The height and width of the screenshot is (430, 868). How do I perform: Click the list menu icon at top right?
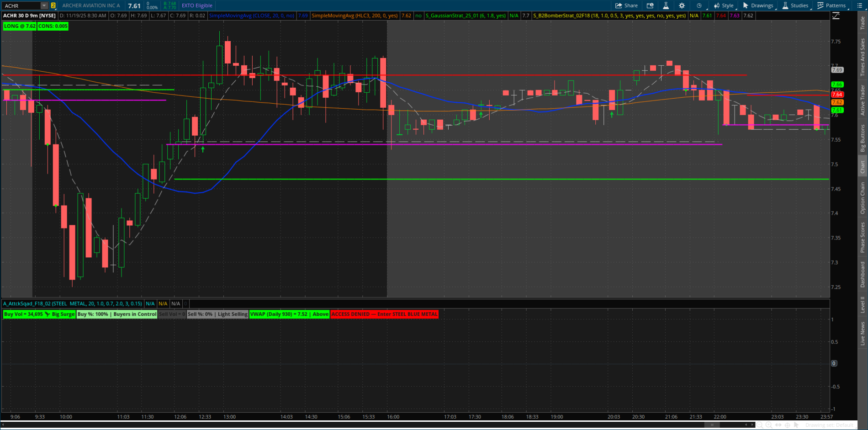[859, 5]
